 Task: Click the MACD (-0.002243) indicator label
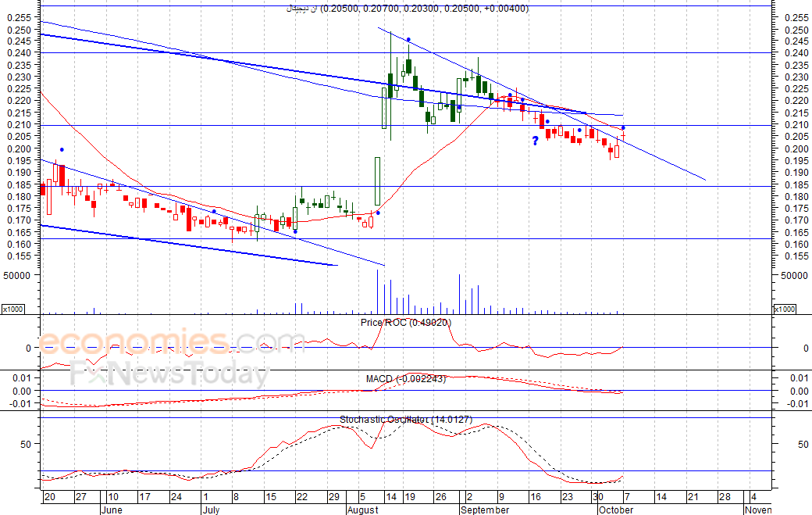click(405, 379)
